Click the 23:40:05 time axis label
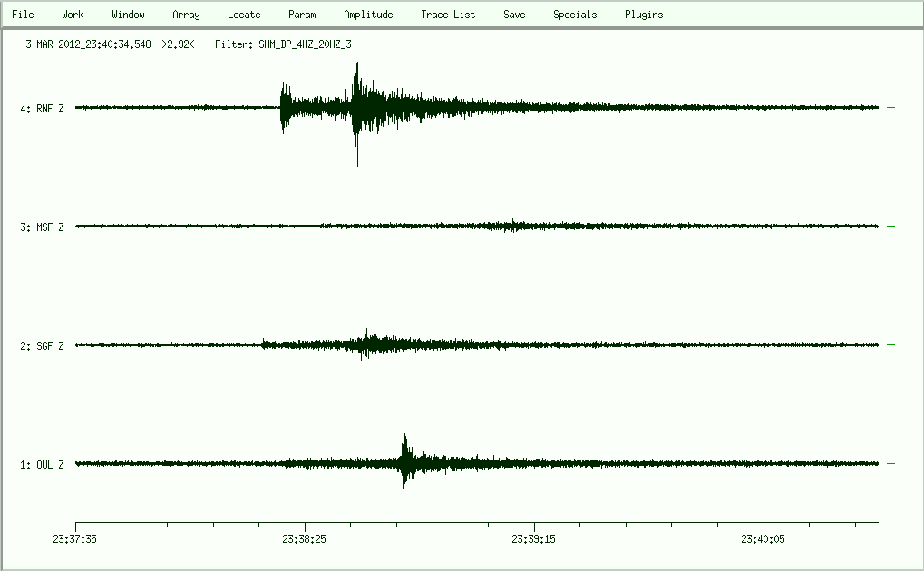The image size is (924, 571). (764, 538)
